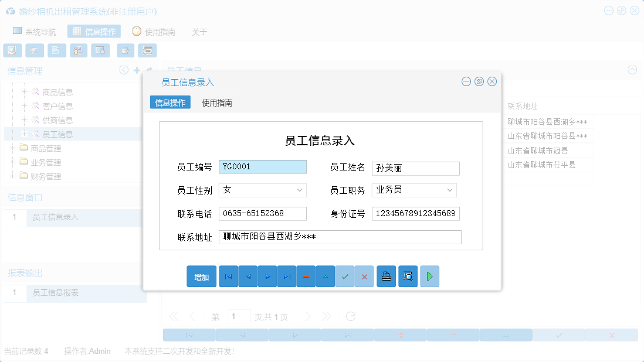Click the 增加 button to add a record
Image resolution: width=644 pixels, height=362 pixels.
(x=201, y=276)
